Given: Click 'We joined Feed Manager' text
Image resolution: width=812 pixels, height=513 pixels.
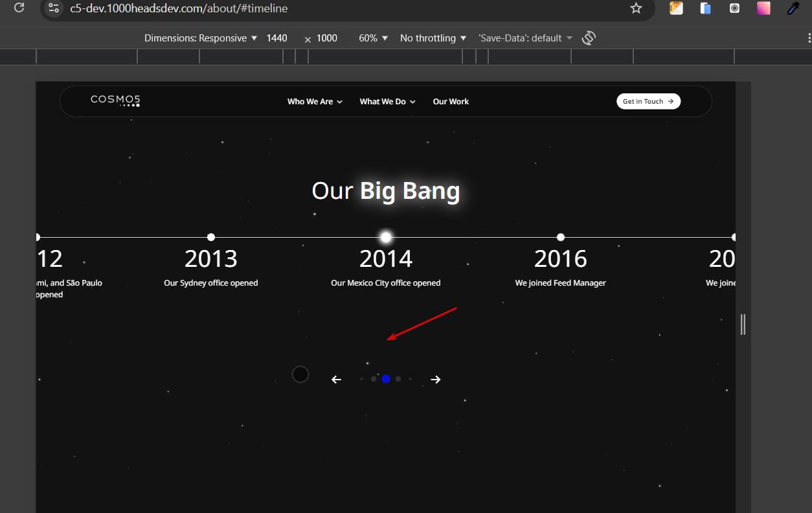Looking at the screenshot, I should [561, 283].
